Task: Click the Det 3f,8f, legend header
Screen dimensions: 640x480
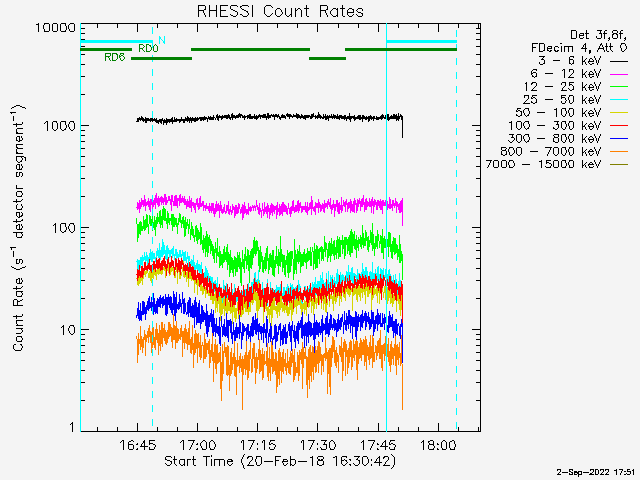Action: tap(598, 35)
